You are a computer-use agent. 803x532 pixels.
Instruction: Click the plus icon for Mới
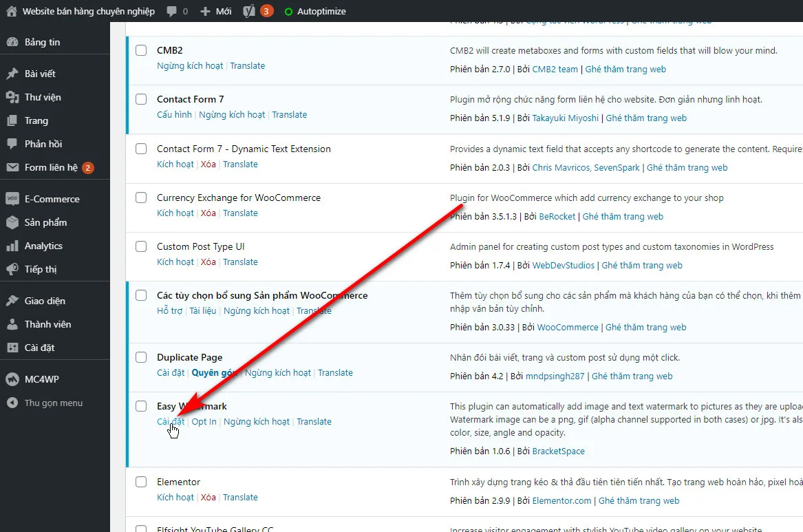205,11
